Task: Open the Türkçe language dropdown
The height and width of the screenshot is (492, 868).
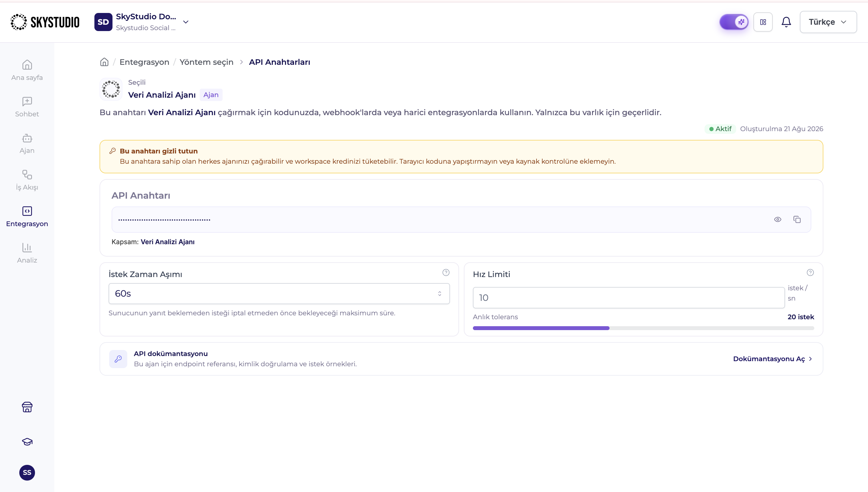Action: point(828,22)
